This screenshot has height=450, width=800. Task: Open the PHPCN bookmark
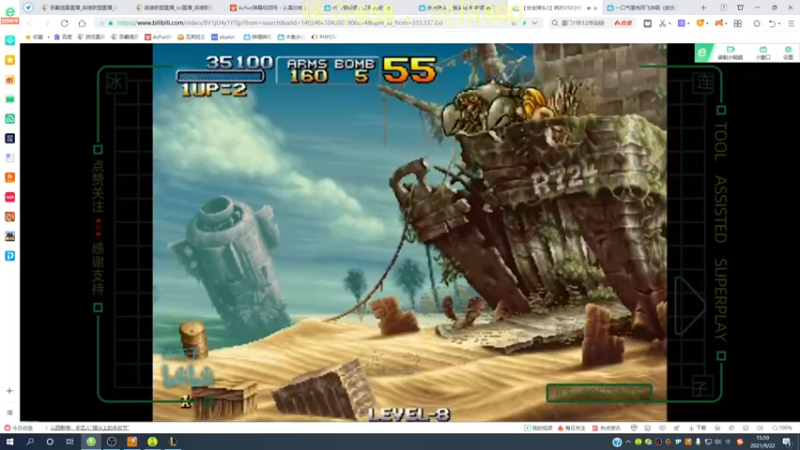tap(324, 37)
